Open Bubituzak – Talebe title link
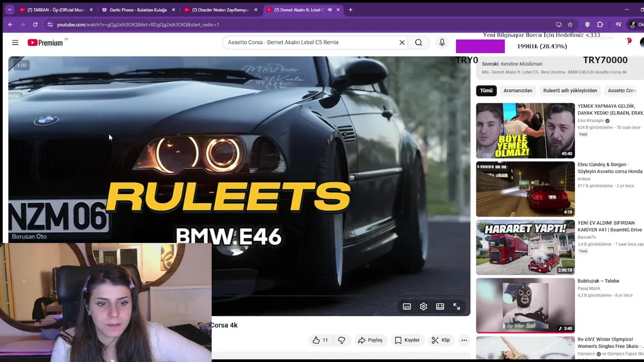The height and width of the screenshot is (362, 644). pyautogui.click(x=598, y=281)
